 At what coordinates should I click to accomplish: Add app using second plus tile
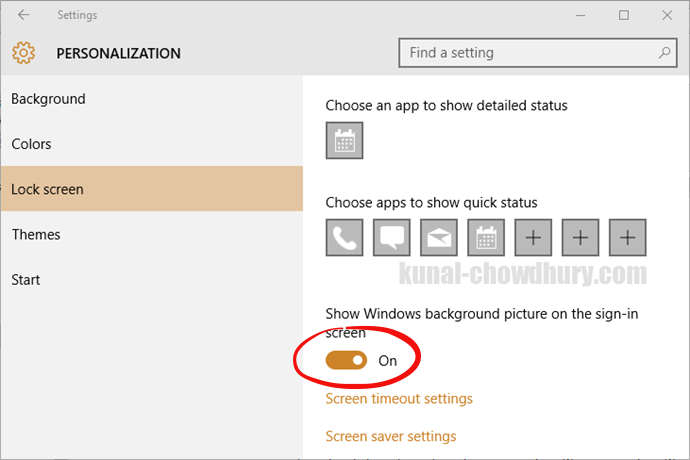pyautogui.click(x=580, y=238)
